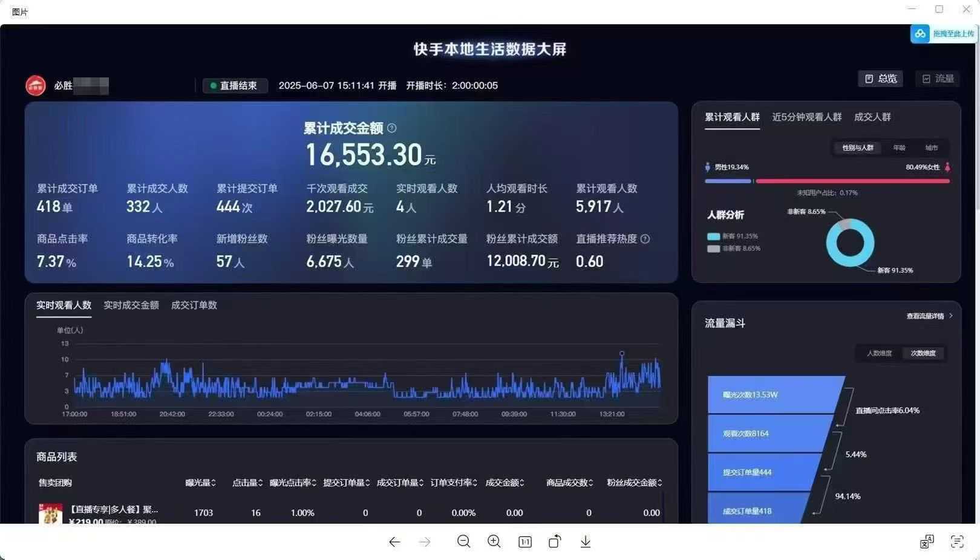Click the 直播间点击率6.04% label
Image resolution: width=980 pixels, height=560 pixels.
click(x=887, y=411)
